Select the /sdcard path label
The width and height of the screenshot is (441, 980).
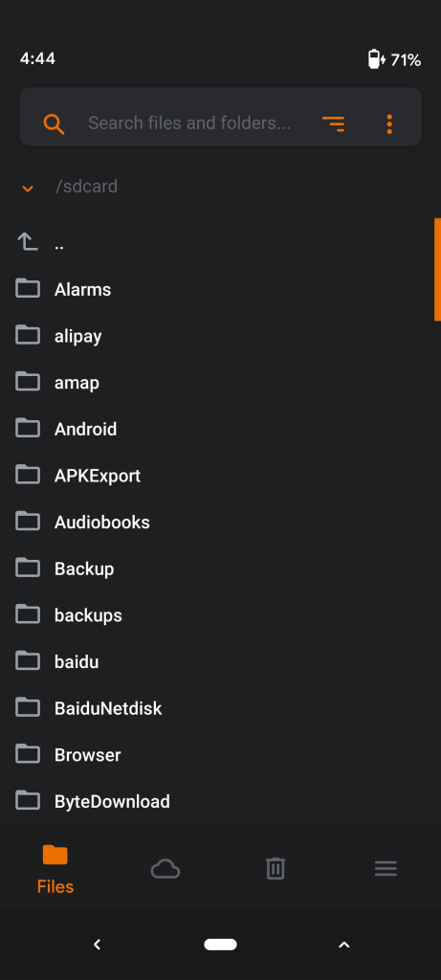(86, 187)
